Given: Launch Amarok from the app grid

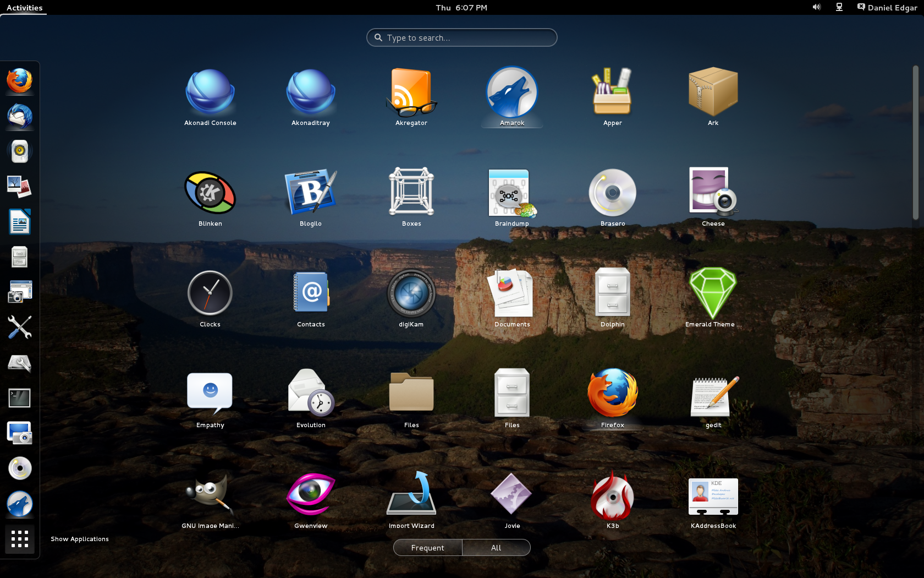Looking at the screenshot, I should coord(512,97).
